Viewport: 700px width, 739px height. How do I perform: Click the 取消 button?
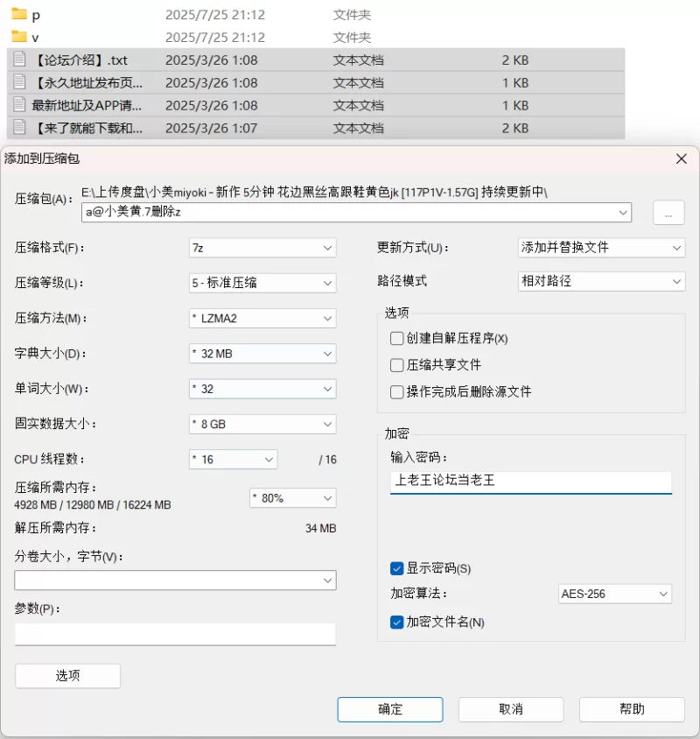(x=511, y=709)
